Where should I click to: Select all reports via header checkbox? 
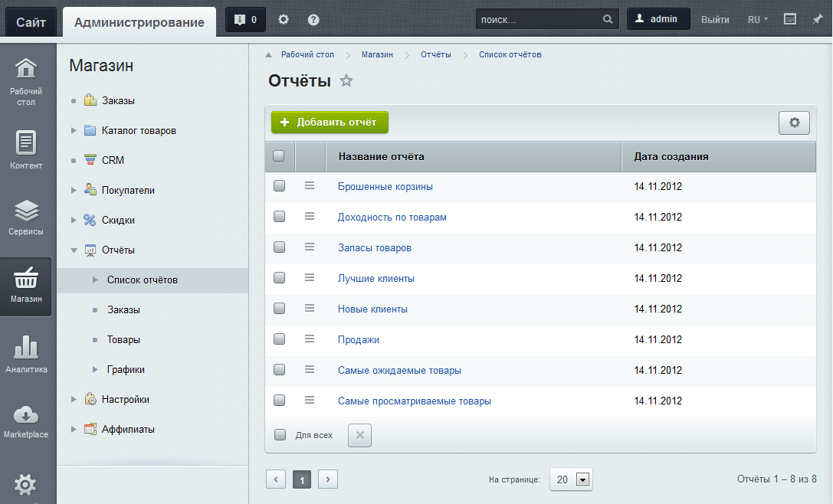(278, 156)
